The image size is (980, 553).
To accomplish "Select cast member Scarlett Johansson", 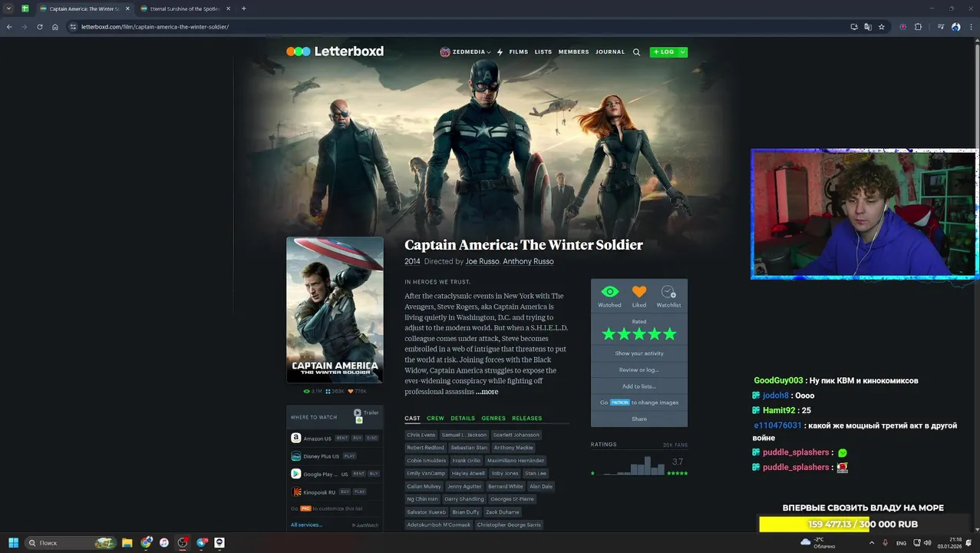I will tap(516, 435).
